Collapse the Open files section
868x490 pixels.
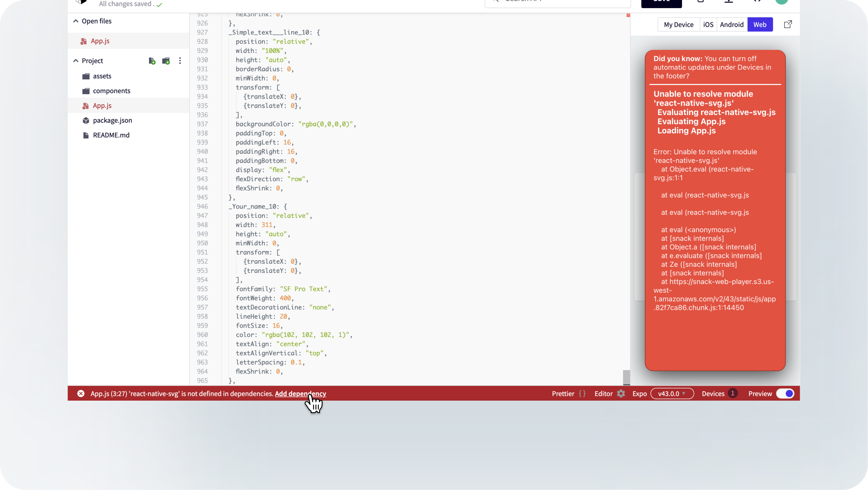coord(76,21)
